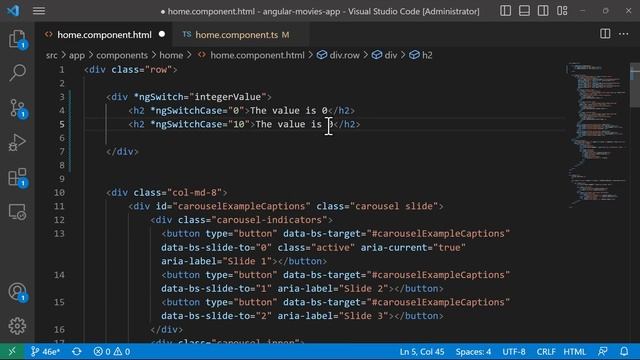Click carouselExampleCaptions id value on line 11
The height and width of the screenshot is (360, 640).
(241, 206)
